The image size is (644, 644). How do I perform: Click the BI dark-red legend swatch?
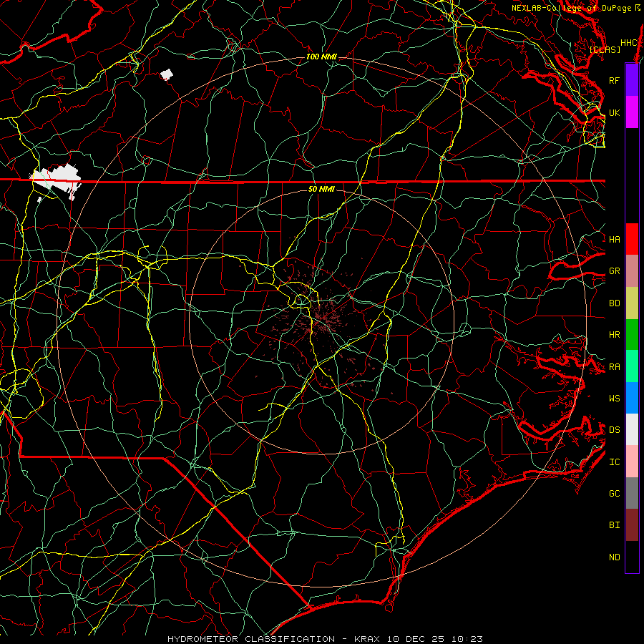[632, 525]
